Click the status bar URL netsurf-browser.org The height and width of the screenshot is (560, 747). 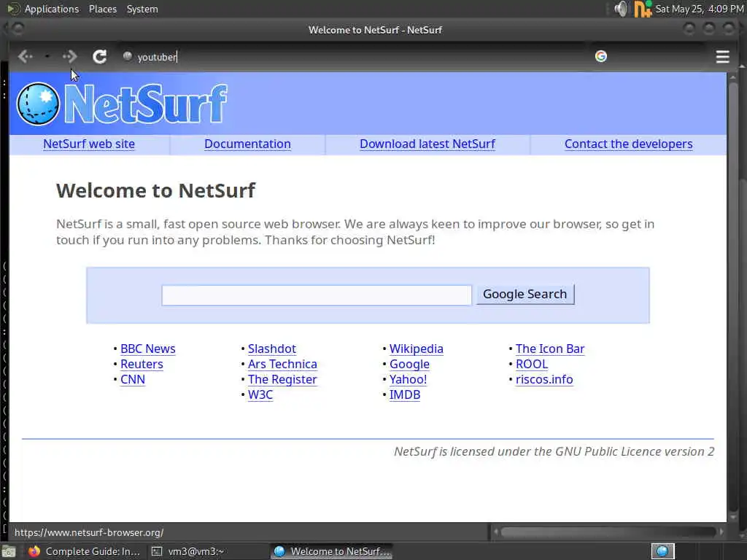pyautogui.click(x=89, y=532)
